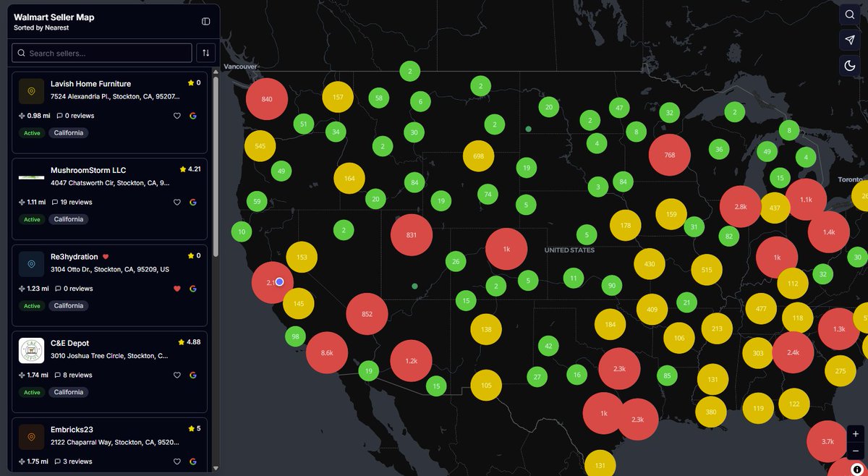
Task: Click in the Search sellers field
Action: point(102,53)
